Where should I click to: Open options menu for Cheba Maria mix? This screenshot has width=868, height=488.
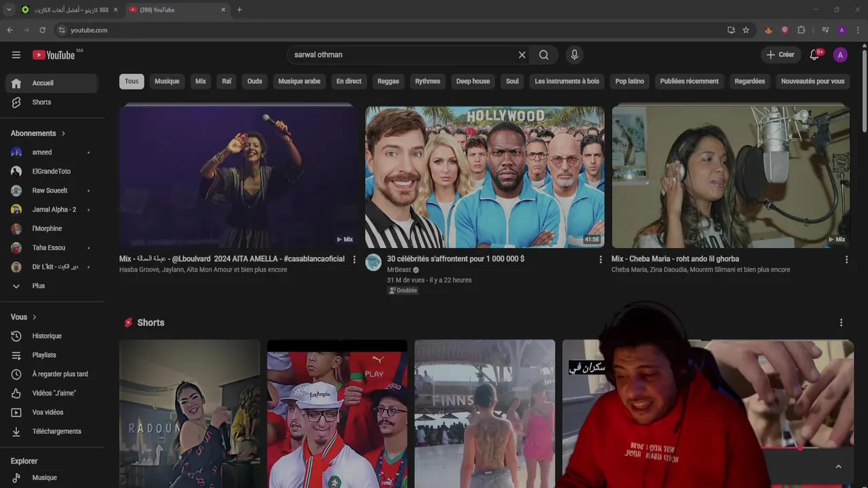point(846,260)
